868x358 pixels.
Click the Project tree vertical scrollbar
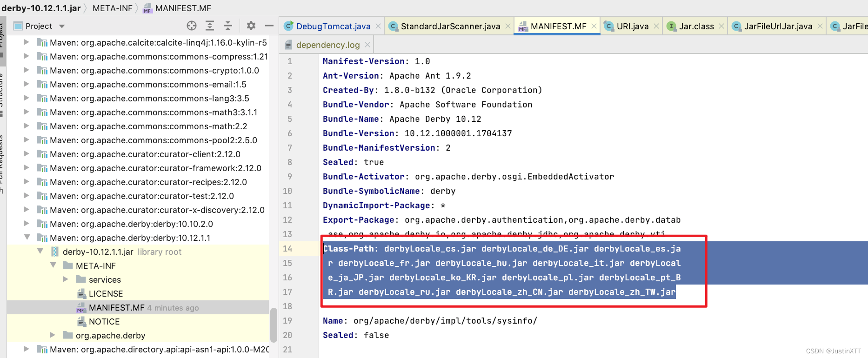(274, 325)
